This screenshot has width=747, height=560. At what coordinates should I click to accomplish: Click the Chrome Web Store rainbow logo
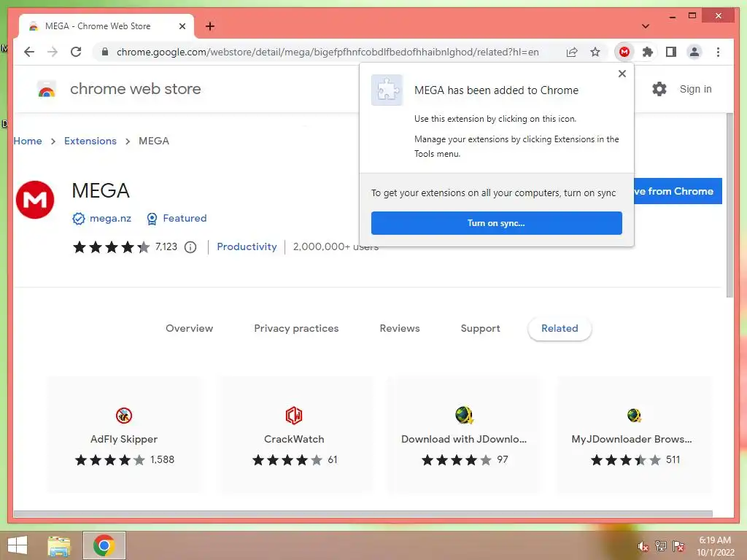pyautogui.click(x=47, y=89)
